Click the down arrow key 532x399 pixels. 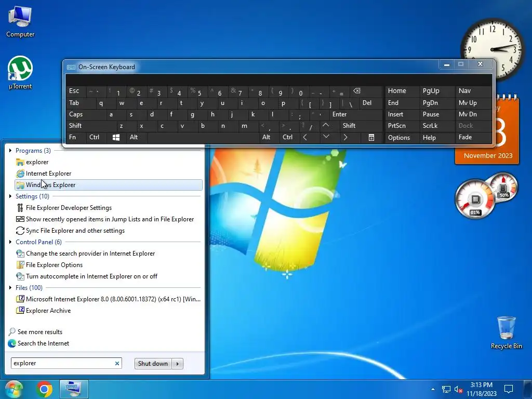click(326, 137)
